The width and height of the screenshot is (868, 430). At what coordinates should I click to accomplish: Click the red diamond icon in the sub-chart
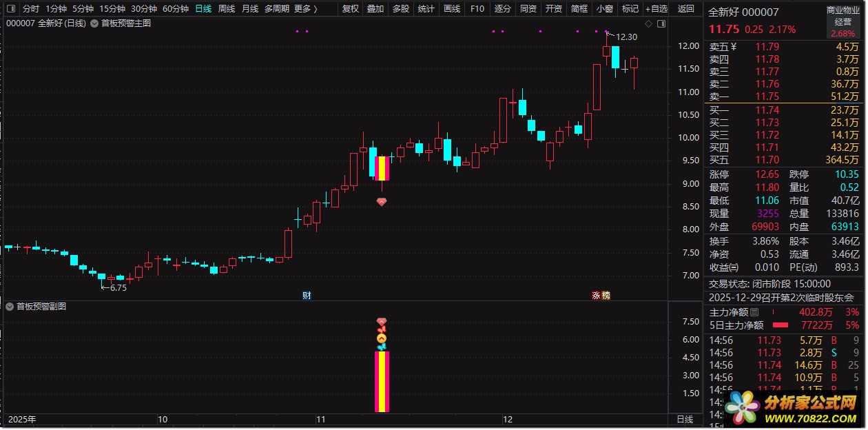382,322
